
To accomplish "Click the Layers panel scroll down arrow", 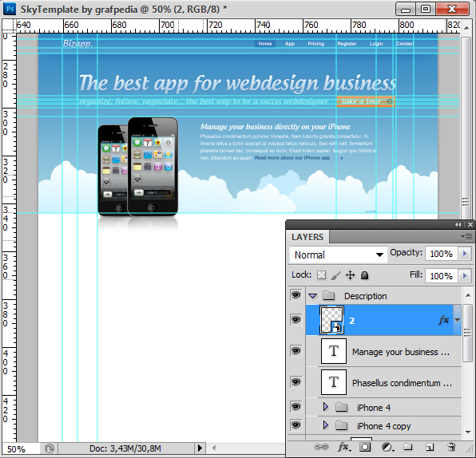I will click(x=468, y=432).
